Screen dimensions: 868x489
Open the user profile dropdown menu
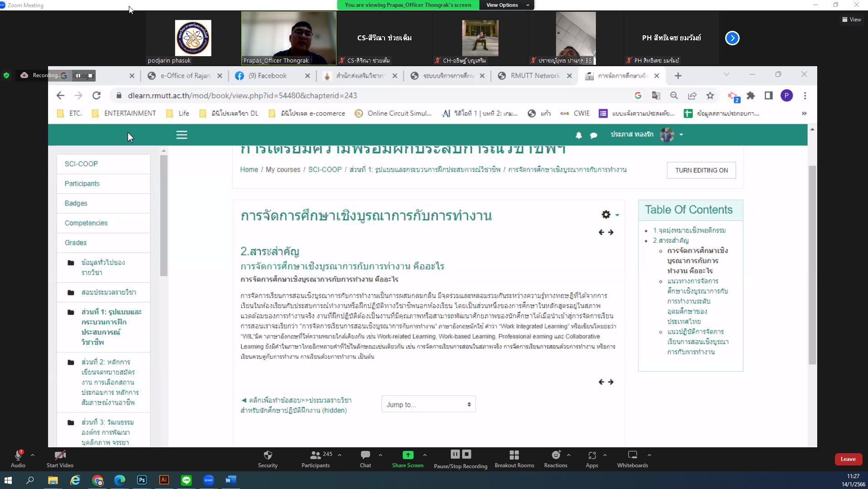tap(647, 135)
